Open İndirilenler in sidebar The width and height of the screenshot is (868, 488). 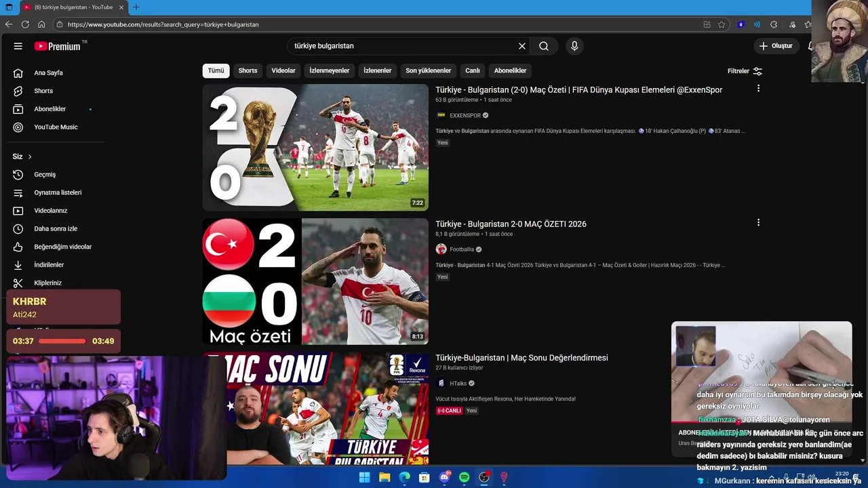pyautogui.click(x=49, y=265)
